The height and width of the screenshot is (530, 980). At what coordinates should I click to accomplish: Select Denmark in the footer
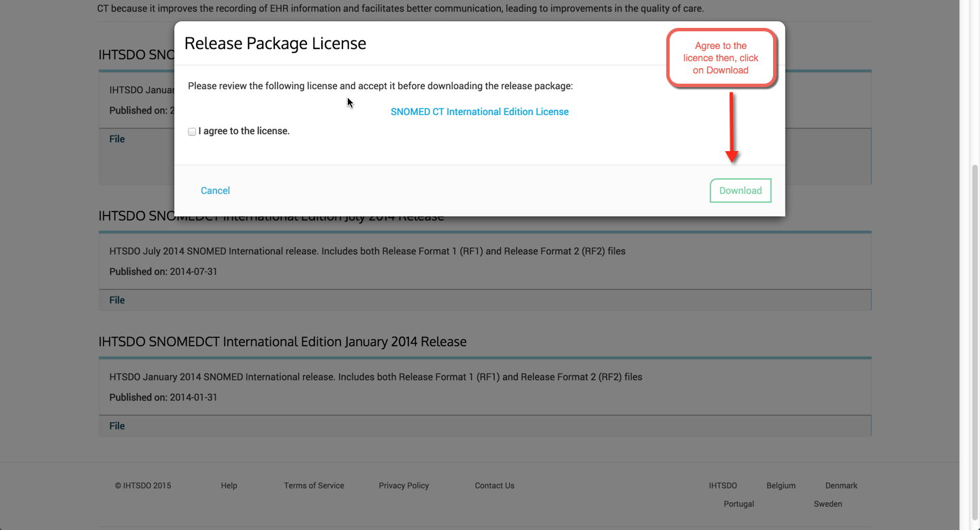pos(841,486)
